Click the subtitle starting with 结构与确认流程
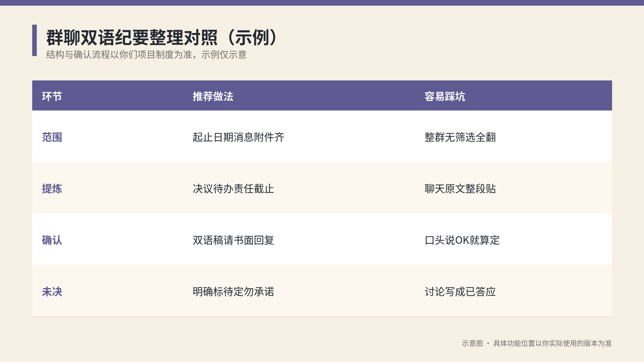 point(147,55)
